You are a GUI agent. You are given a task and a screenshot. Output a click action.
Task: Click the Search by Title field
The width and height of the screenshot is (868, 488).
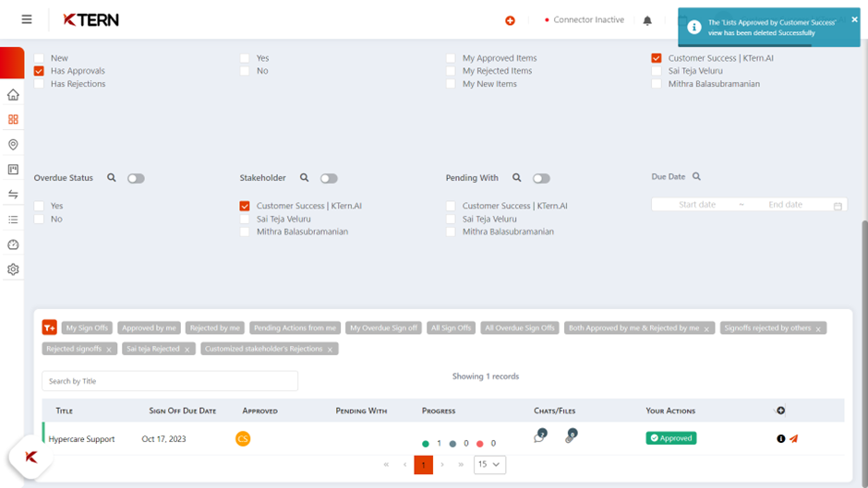coord(170,381)
